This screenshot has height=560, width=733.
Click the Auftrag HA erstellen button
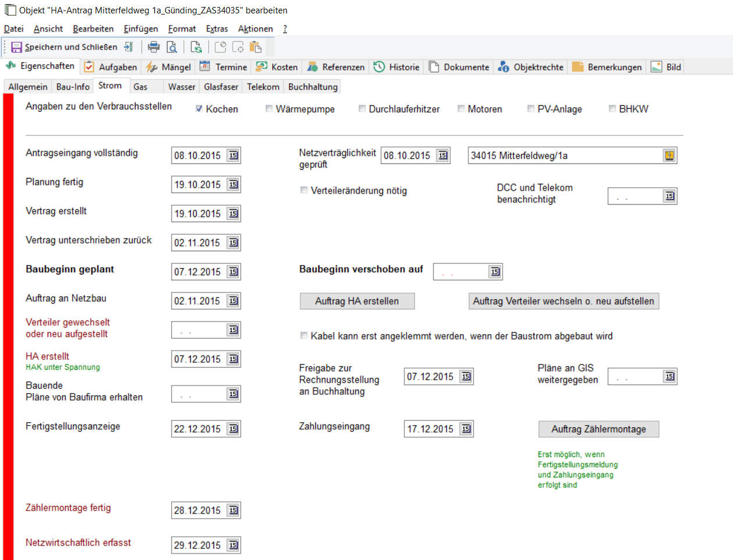click(x=357, y=301)
